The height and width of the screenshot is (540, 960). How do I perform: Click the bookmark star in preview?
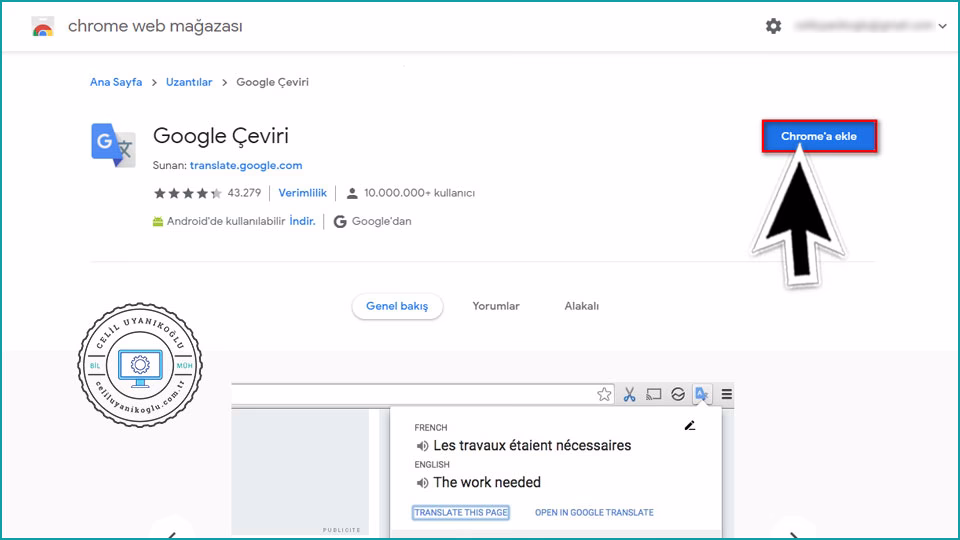point(604,394)
